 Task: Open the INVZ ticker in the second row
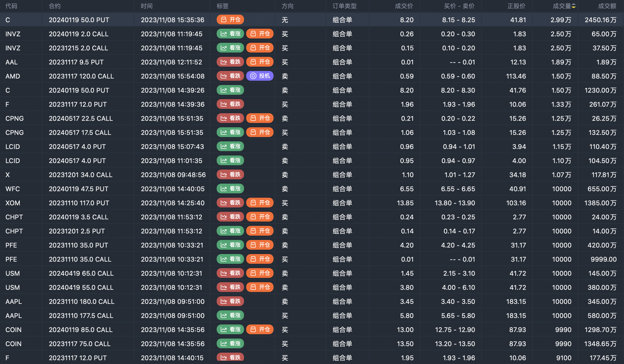[x=13, y=34]
